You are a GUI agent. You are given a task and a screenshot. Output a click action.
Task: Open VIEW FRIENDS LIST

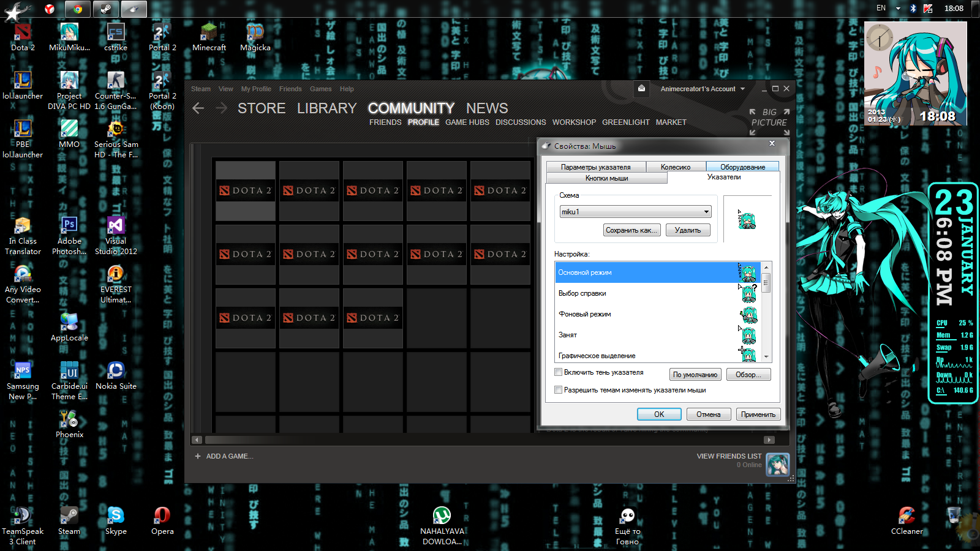729,456
